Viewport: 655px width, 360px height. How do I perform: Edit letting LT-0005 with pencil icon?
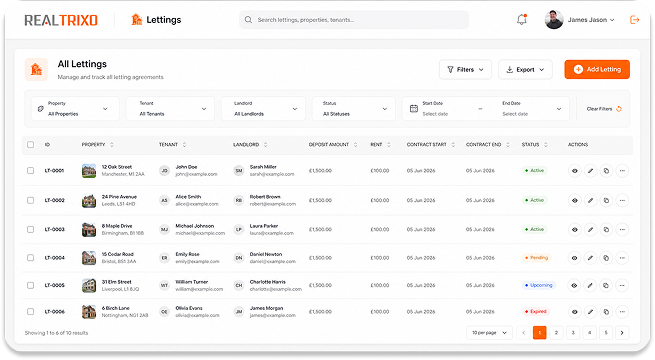coord(590,285)
